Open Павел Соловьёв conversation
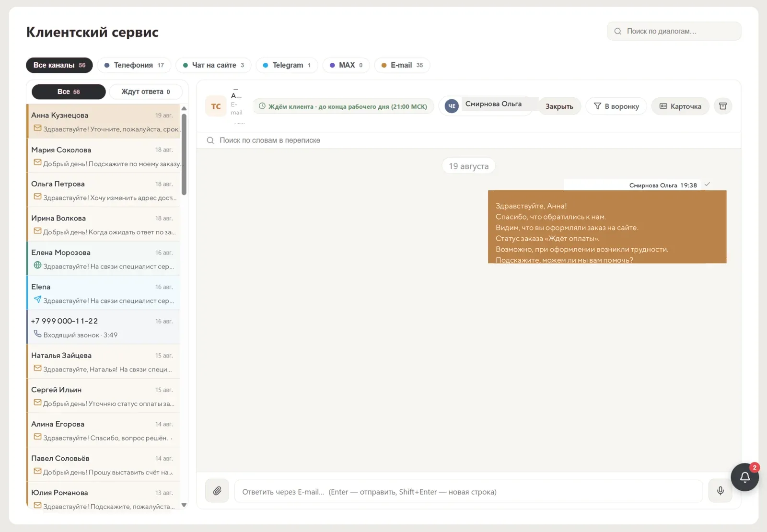 tap(103, 465)
